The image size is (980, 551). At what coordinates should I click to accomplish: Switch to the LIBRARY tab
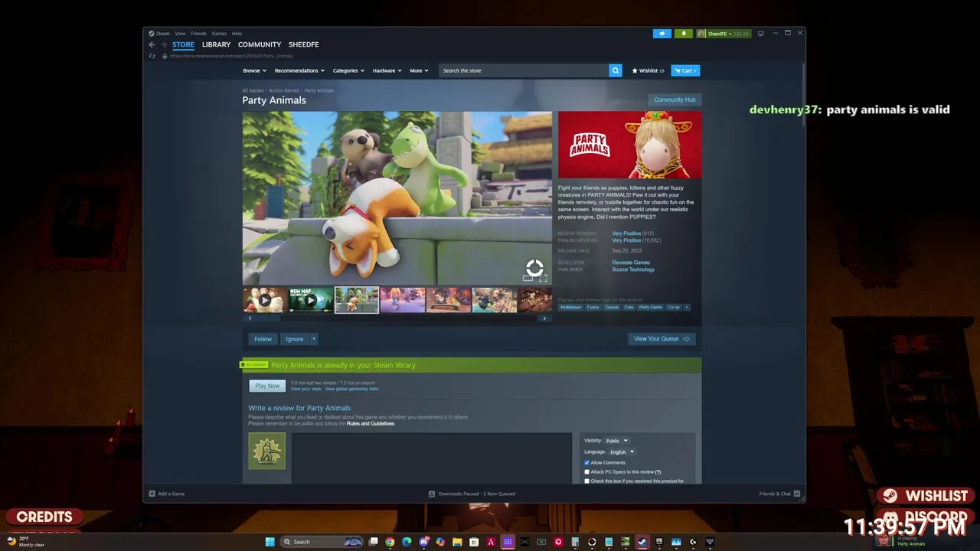coord(216,44)
